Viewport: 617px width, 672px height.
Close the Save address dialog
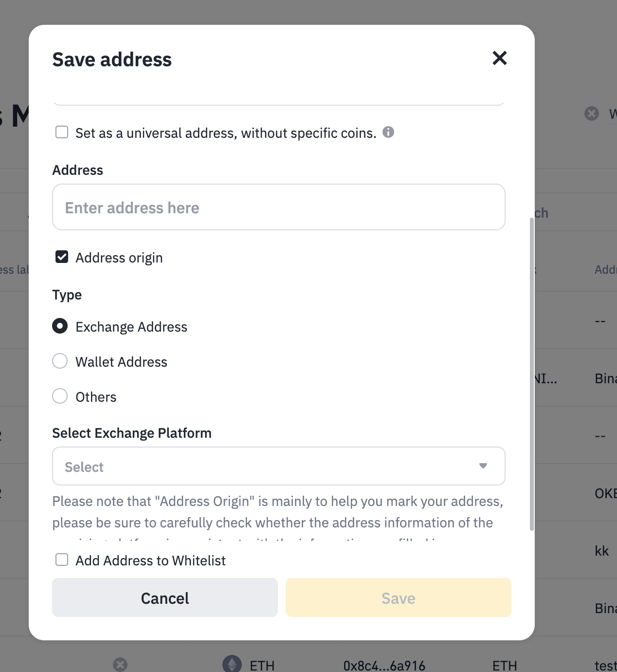499,58
